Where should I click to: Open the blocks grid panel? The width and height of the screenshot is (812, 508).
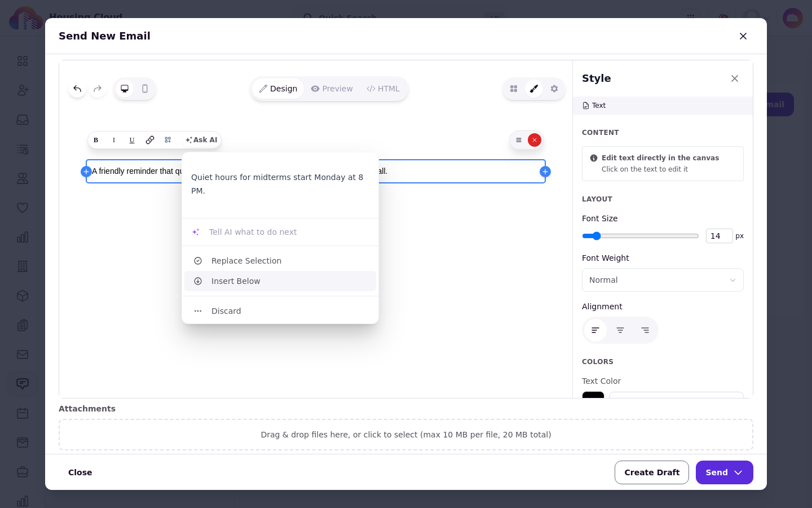coord(514,89)
